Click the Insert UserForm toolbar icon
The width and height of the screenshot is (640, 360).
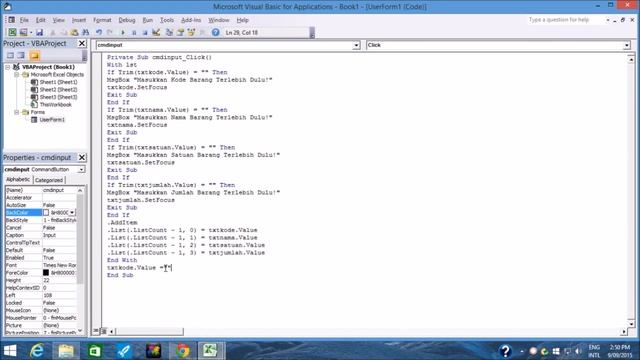[23, 32]
